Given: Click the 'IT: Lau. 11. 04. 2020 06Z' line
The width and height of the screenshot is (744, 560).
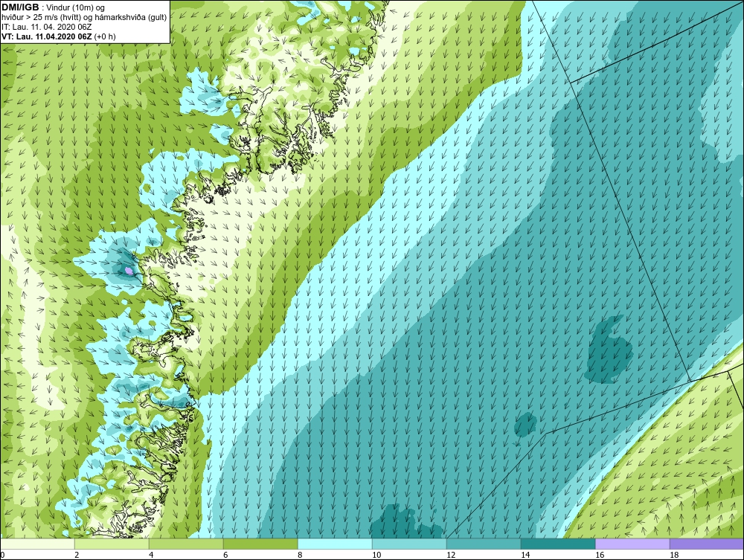Looking at the screenshot, I should click(x=46, y=27).
